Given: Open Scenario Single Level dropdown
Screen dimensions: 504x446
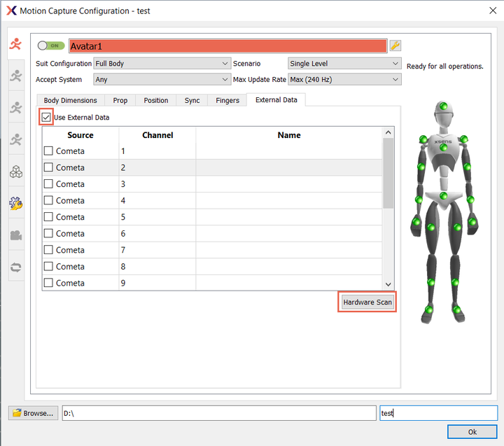Looking at the screenshot, I should point(344,63).
